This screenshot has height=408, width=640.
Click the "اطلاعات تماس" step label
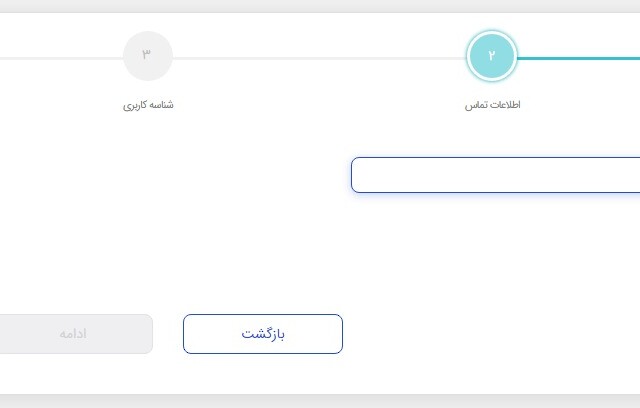click(492, 105)
